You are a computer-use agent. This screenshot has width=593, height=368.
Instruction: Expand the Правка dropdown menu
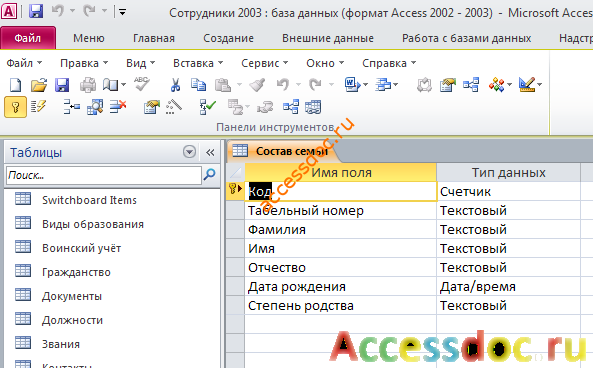84,63
